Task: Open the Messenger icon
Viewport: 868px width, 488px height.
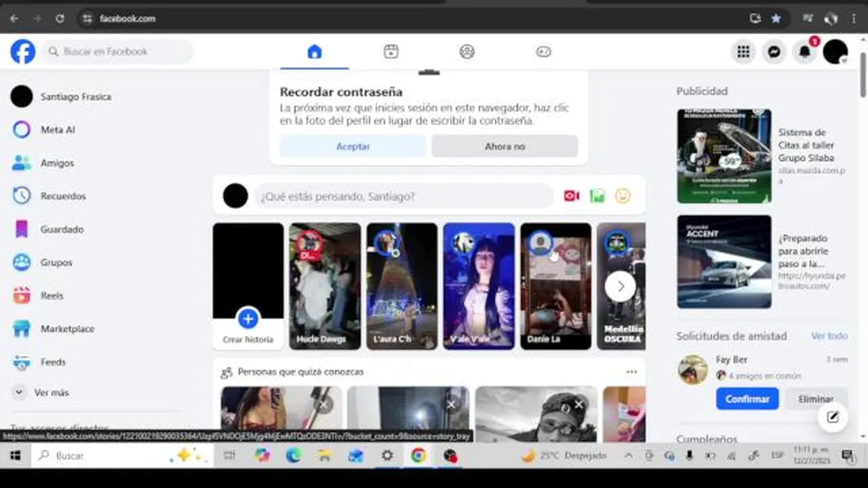Action: click(774, 52)
